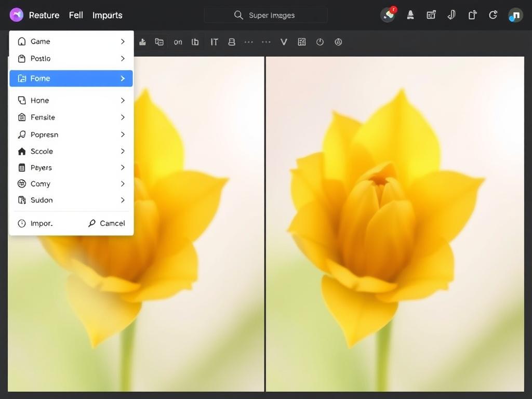Open the ellipsis beside the V icon
The width and height of the screenshot is (532, 399).
(267, 42)
